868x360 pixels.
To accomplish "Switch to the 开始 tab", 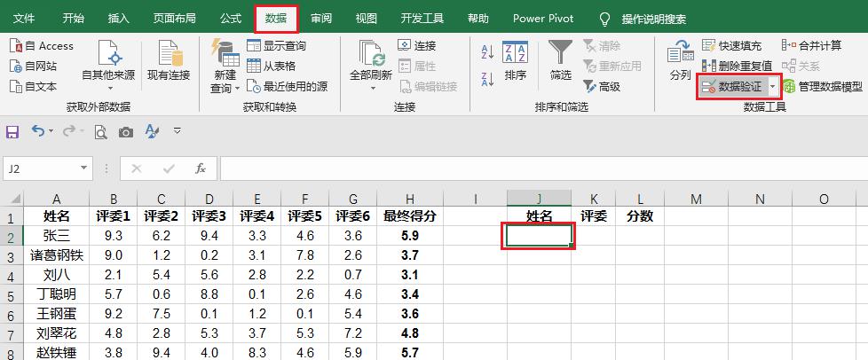I will coord(73,19).
